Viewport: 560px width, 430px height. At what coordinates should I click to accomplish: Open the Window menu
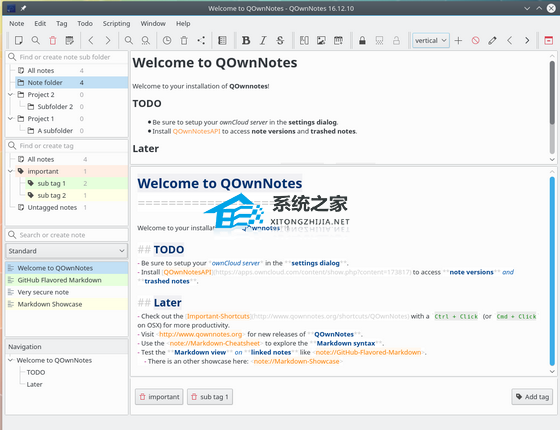coord(153,24)
